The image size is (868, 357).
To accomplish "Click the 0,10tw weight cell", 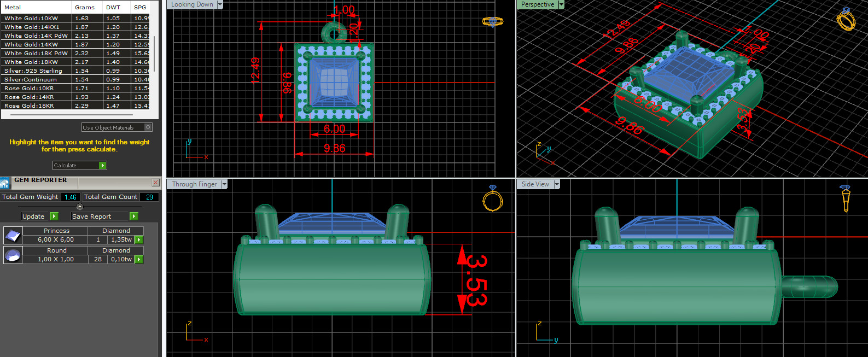I will click(121, 259).
